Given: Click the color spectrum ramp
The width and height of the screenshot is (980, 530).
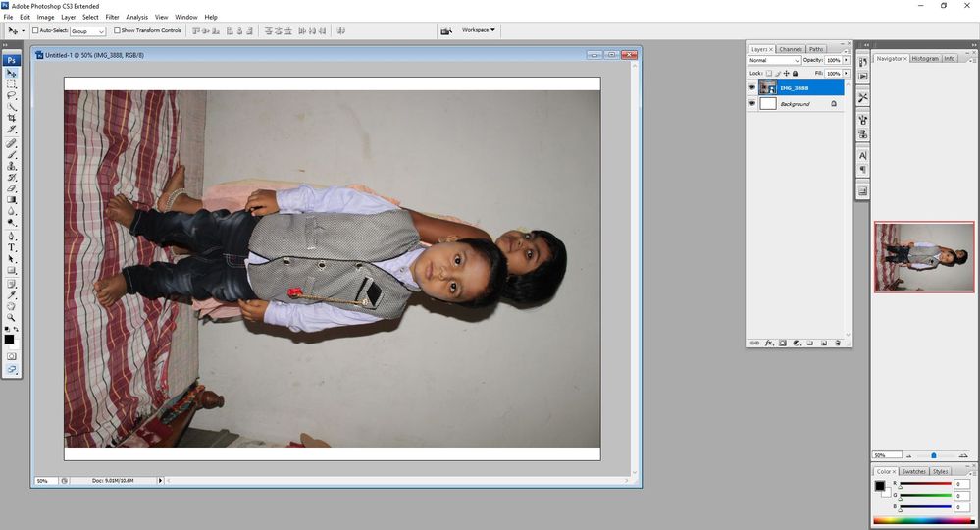Looking at the screenshot, I should pyautogui.click(x=924, y=520).
